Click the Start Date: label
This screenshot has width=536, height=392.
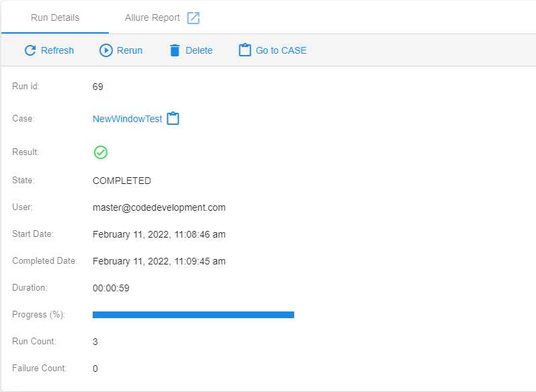[33, 234]
